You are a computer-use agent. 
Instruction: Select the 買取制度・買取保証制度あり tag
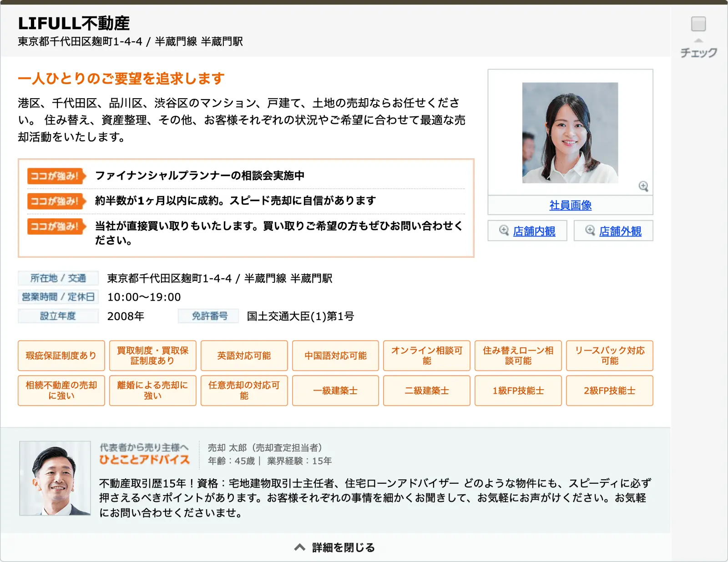(x=153, y=356)
